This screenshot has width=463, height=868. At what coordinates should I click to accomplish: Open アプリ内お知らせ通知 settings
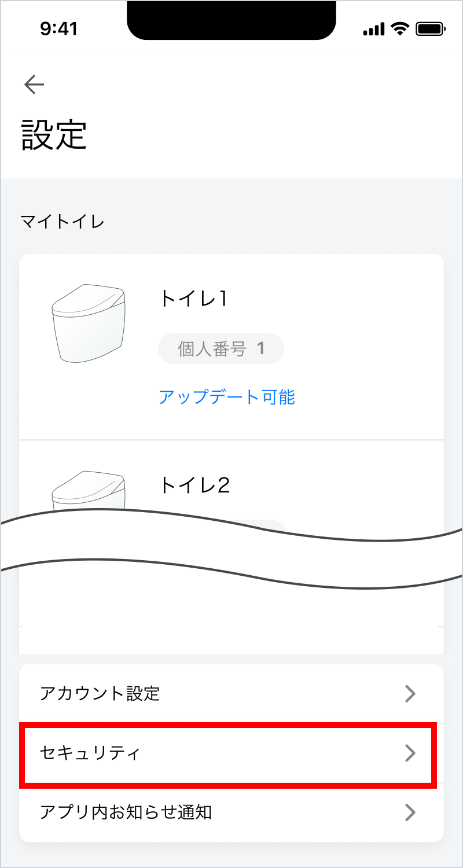(126, 812)
